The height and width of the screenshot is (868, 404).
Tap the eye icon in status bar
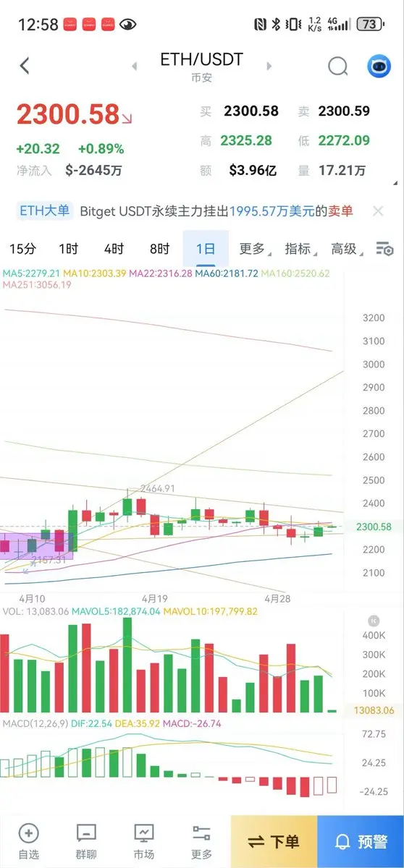pyautogui.click(x=127, y=24)
